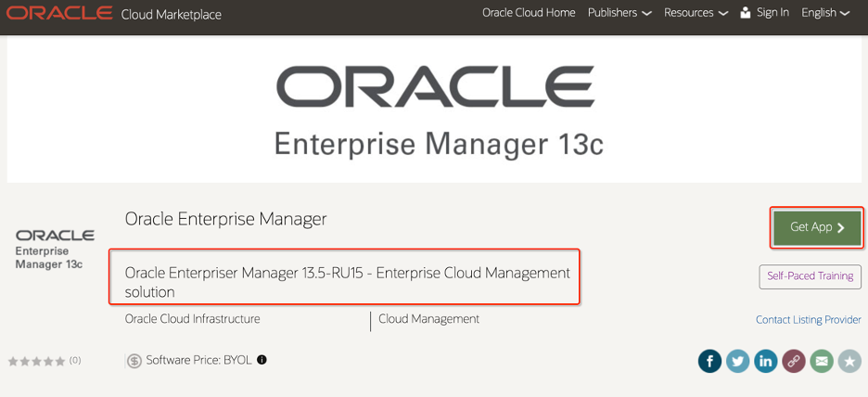
Task: Share listing by email icon
Action: pyautogui.click(x=822, y=361)
